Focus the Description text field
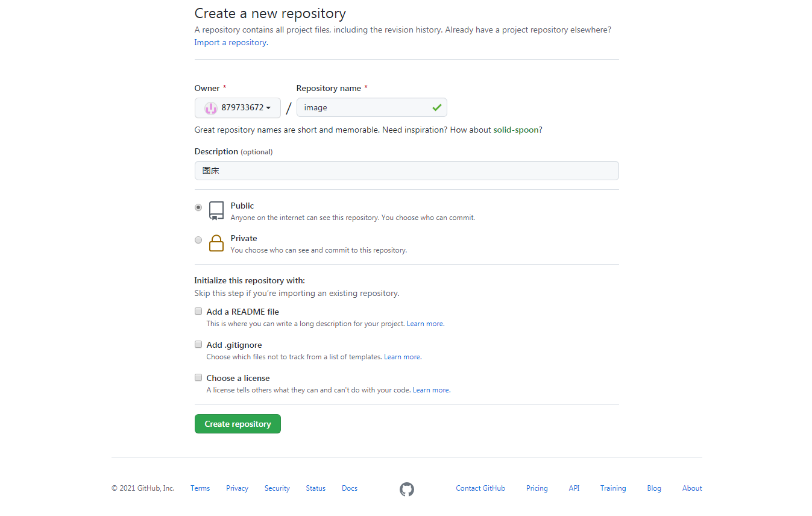This screenshot has width=812, height=516. (x=406, y=171)
